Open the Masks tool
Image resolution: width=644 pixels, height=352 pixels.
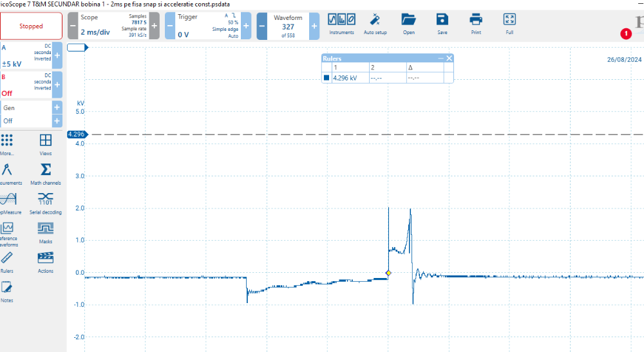tap(46, 232)
